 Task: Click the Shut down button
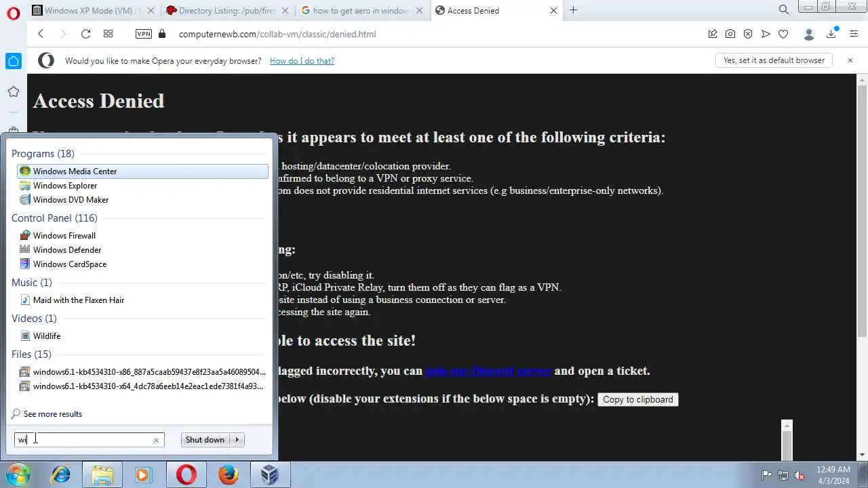pyautogui.click(x=205, y=440)
